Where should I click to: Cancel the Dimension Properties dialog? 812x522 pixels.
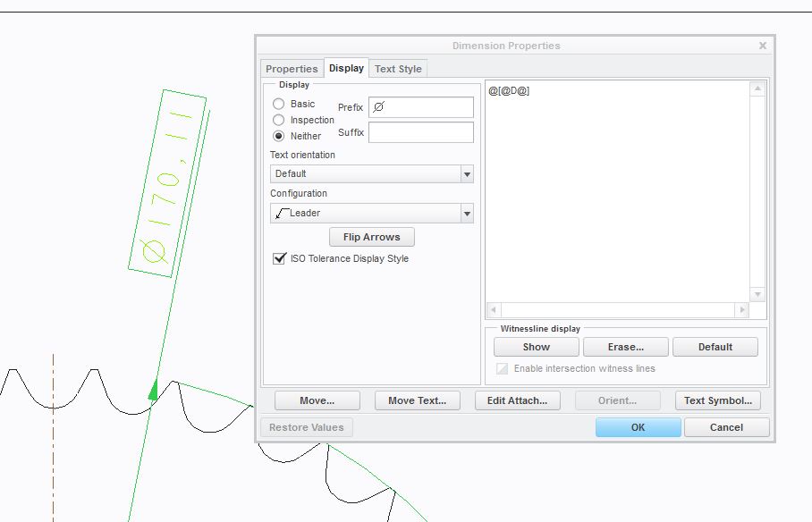[726, 428]
